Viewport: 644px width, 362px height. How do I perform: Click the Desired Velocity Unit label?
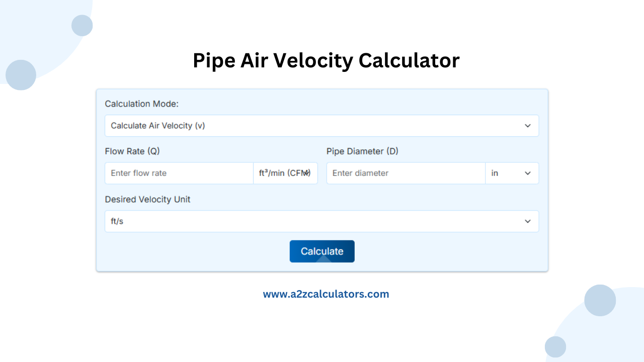tap(147, 199)
